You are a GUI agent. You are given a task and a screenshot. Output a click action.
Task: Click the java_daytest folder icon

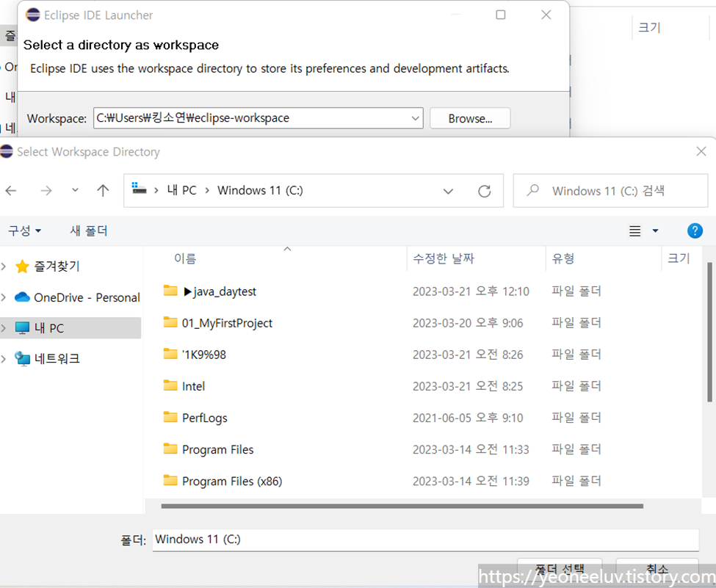point(170,291)
